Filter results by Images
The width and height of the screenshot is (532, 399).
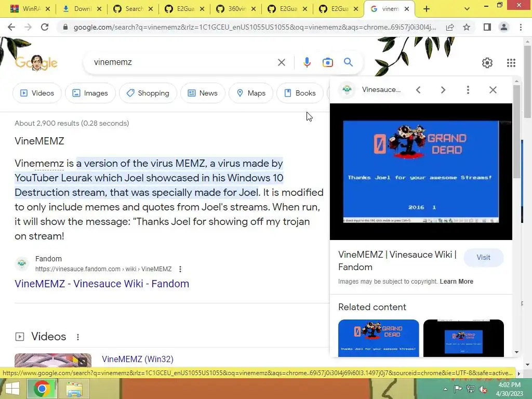(x=90, y=93)
